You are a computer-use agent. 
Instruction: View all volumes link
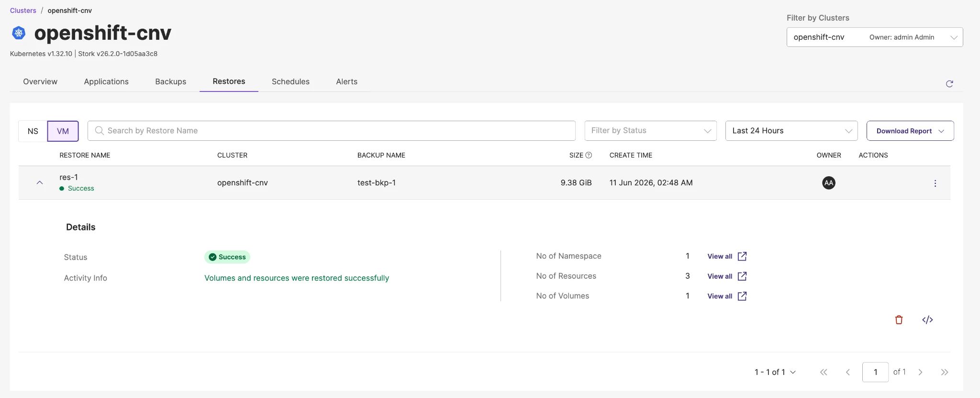coord(720,296)
